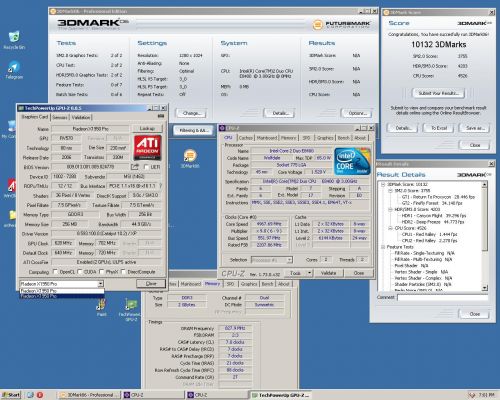This screenshot has height=400, width=500.
Task: Click the To Excel button
Action: [439, 128]
